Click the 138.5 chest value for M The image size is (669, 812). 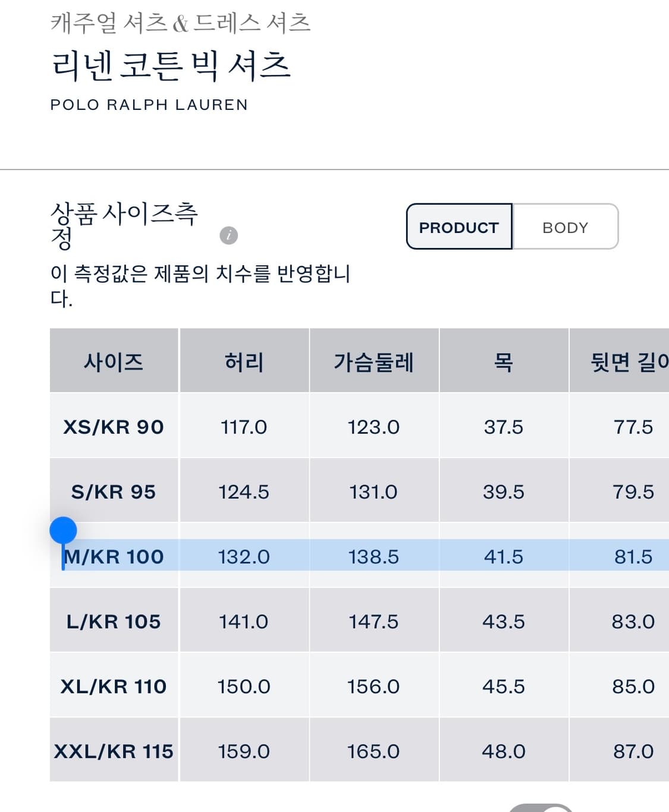coord(373,556)
